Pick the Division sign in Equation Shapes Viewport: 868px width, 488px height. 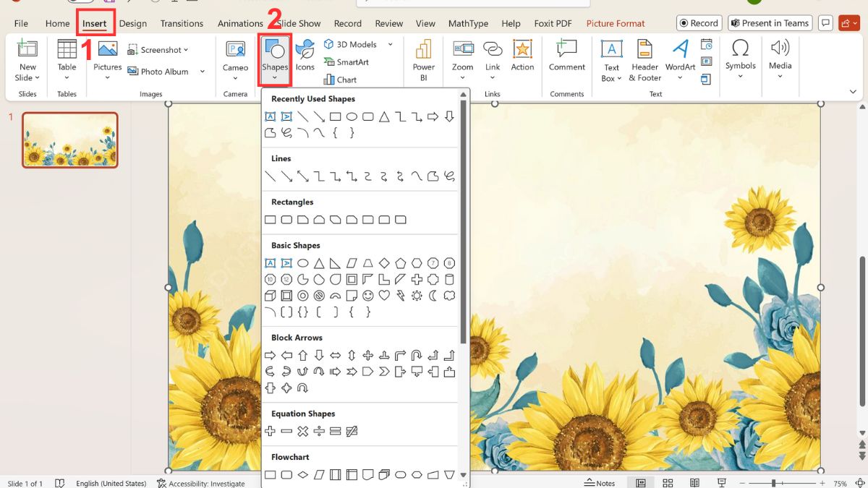coord(319,432)
